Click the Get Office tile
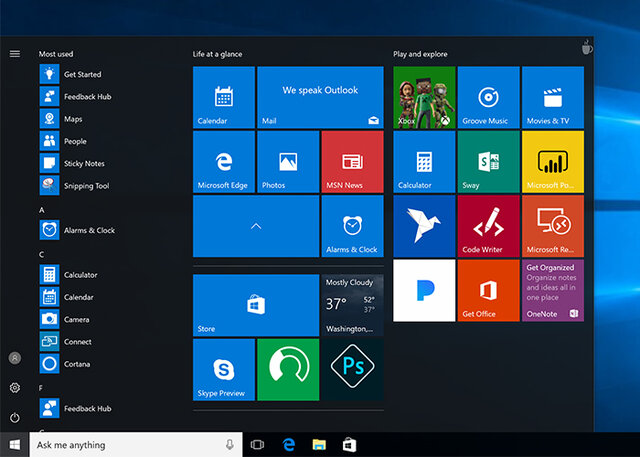Screen dimensions: 640x457 (x=489, y=291)
